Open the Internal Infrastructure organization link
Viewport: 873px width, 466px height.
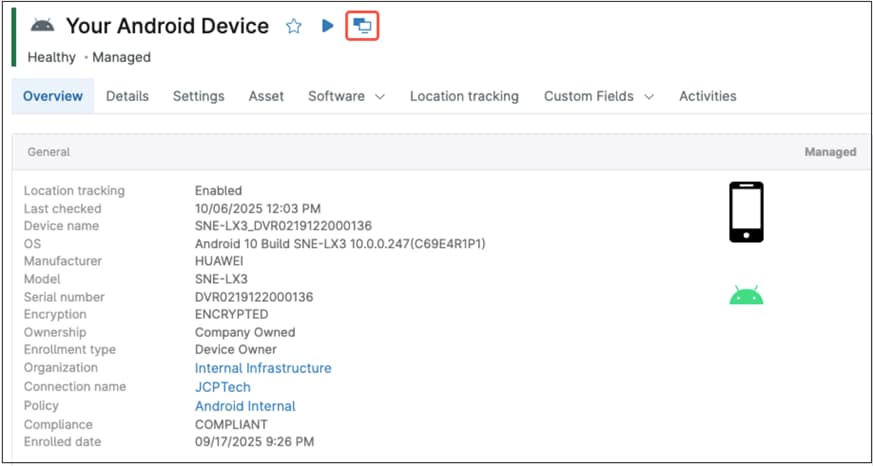pyautogui.click(x=263, y=368)
